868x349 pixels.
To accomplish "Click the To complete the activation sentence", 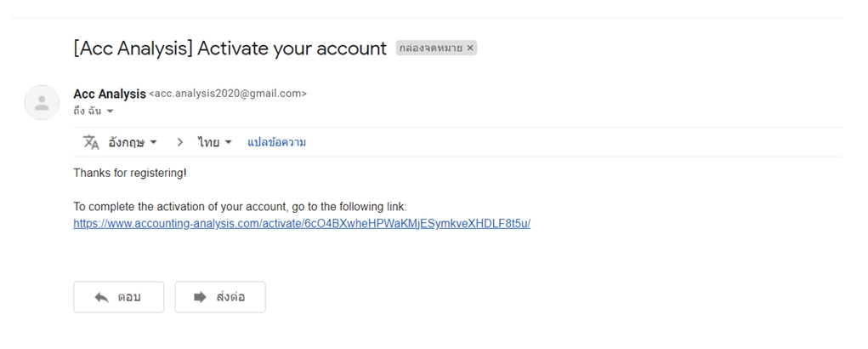I will pos(241,207).
